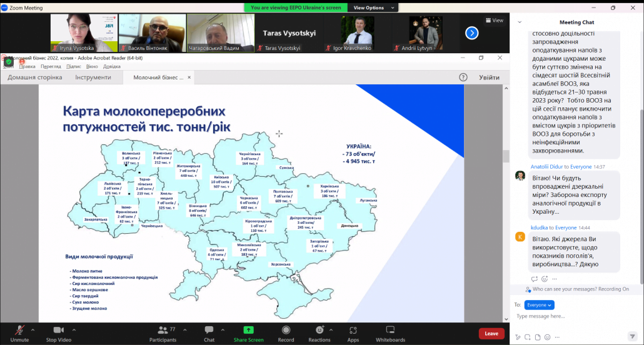Click the Увійти sign-in button
644x345 pixels.
point(489,77)
